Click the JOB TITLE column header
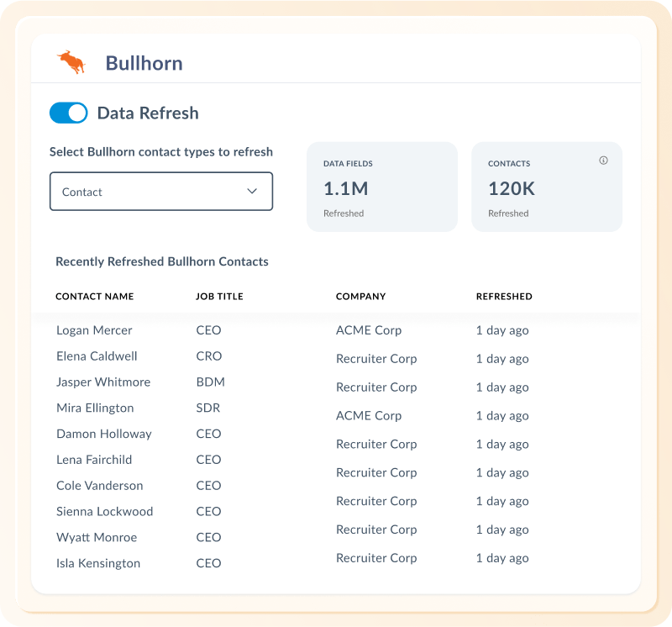The image size is (672, 627). (219, 296)
